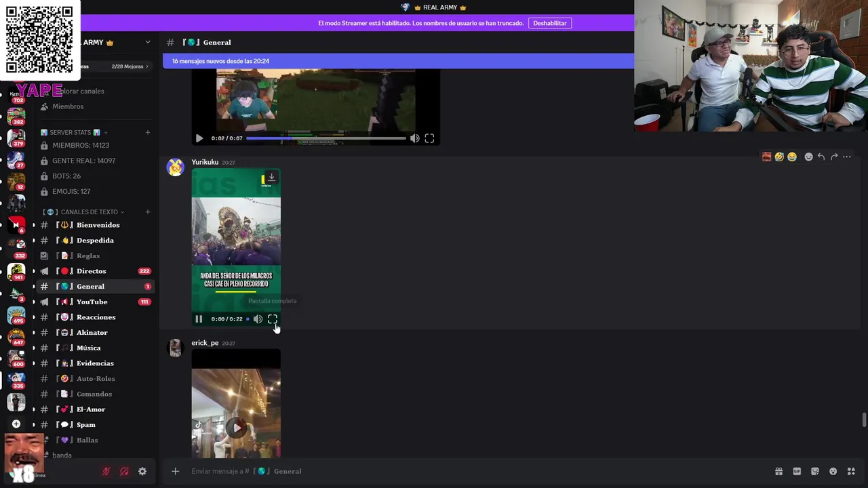Open the server with the 695 badge
Screen dimensions: 868x488
pos(16,316)
